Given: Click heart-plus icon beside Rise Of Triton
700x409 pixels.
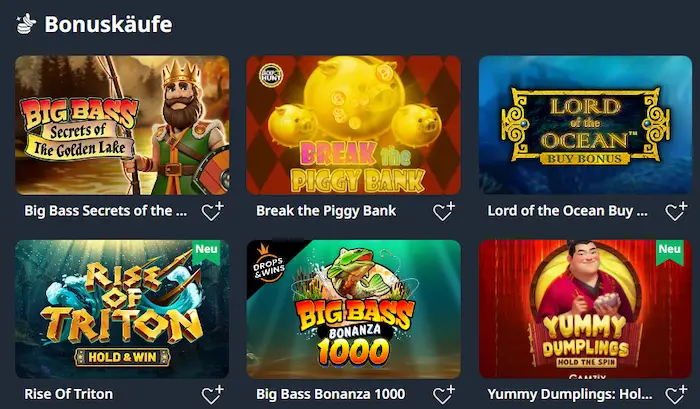Looking at the screenshot, I should (212, 395).
